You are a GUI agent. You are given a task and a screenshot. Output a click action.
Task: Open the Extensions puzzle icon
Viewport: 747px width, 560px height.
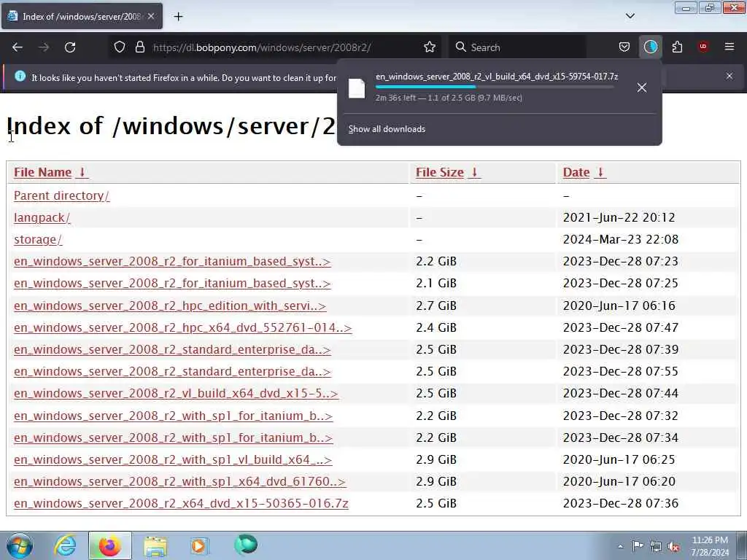(677, 47)
